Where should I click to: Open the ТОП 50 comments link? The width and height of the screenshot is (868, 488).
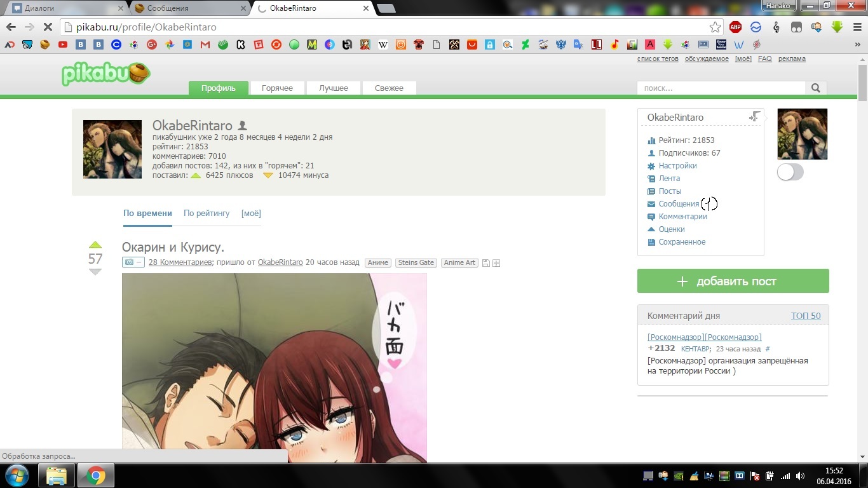[x=806, y=316]
